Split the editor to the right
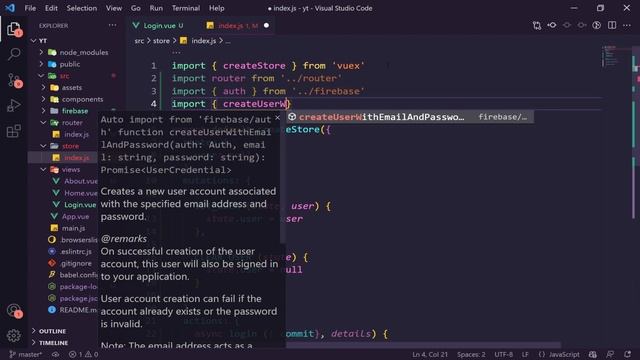 coord(612,25)
